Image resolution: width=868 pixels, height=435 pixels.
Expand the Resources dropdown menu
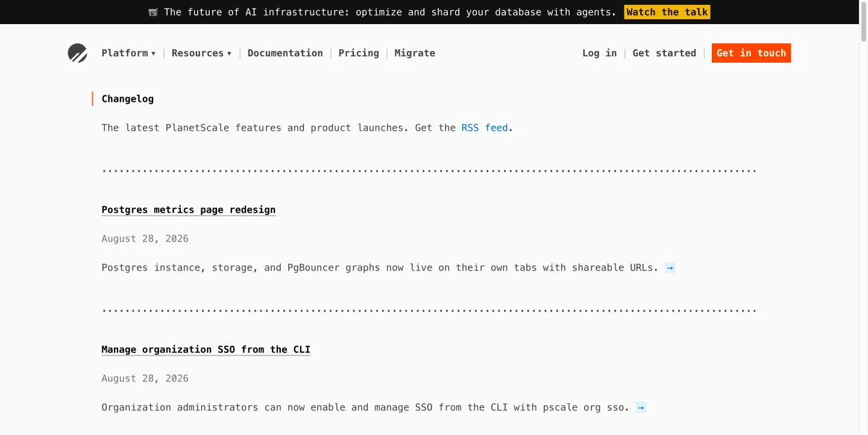(x=201, y=53)
